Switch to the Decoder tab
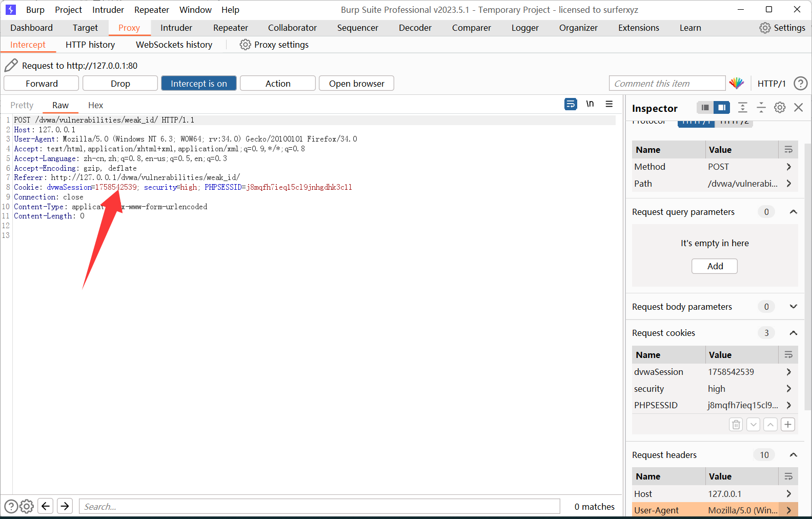Viewport: 812px width, 519px height. [415, 28]
